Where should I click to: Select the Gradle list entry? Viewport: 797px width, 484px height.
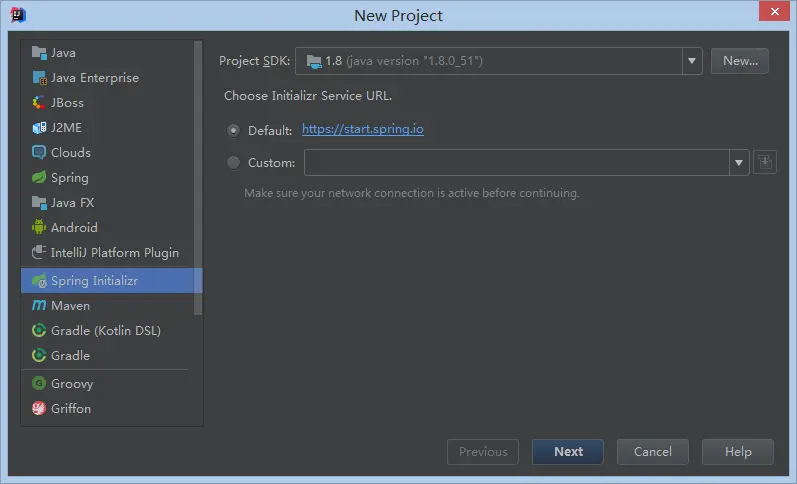click(x=107, y=355)
